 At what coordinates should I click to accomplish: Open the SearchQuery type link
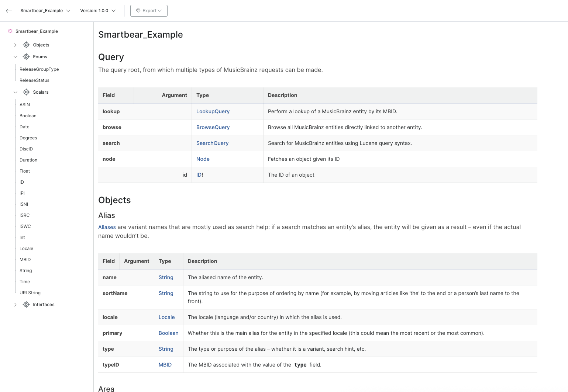[x=212, y=143]
